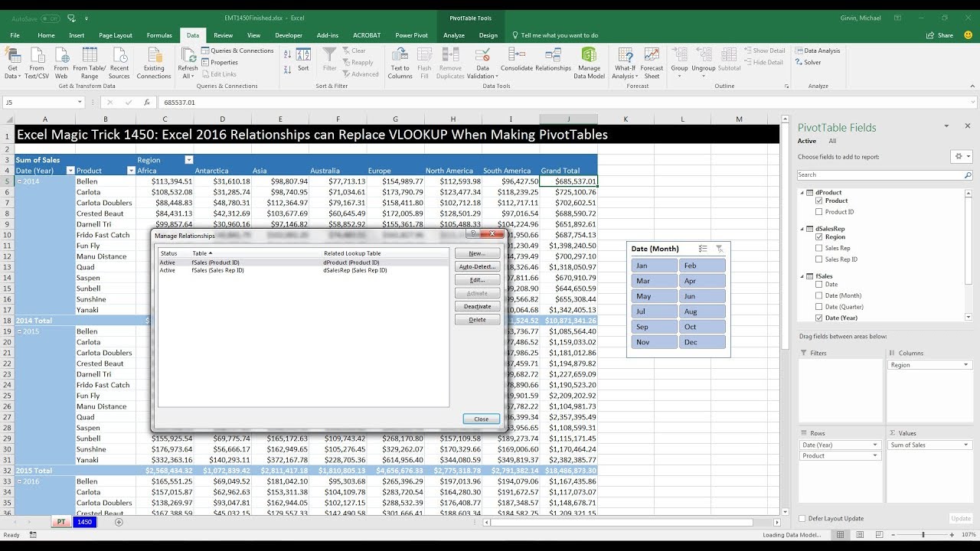Click Remove Duplicates icon
The image size is (980, 551).
pyautogui.click(x=450, y=63)
